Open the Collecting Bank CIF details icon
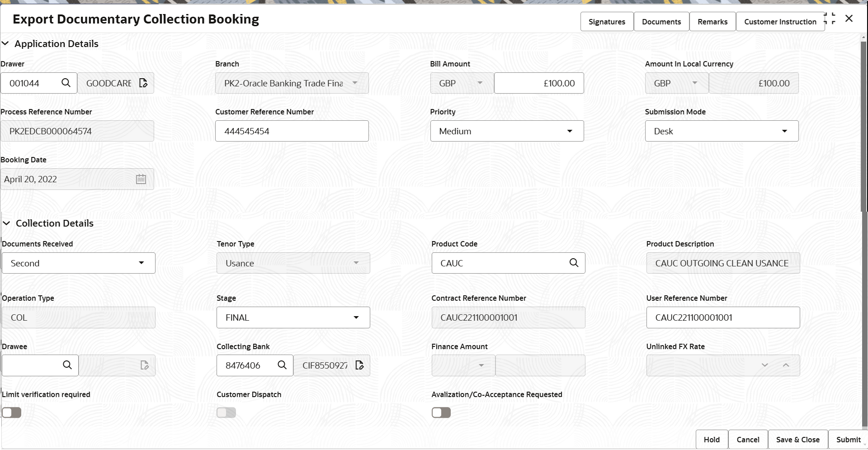Image resolution: width=868 pixels, height=450 pixels. [x=359, y=365]
